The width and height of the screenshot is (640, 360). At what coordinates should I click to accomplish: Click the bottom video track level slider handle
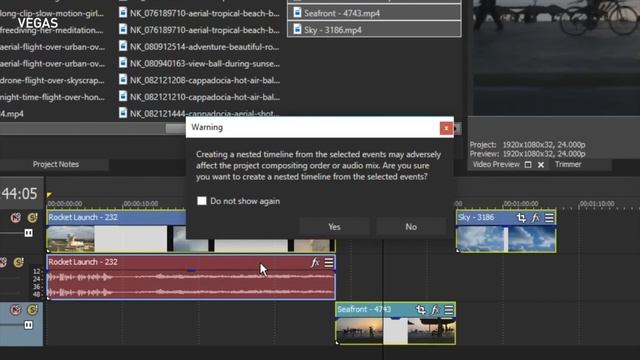click(x=28, y=325)
